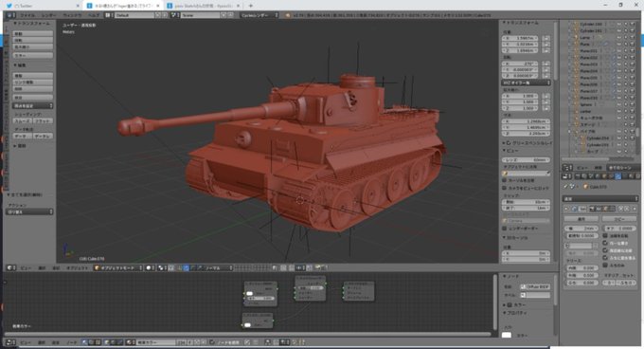Open the node editor's editor type icon
Image resolution: width=644 pixels, height=349 pixels.
(9, 342)
